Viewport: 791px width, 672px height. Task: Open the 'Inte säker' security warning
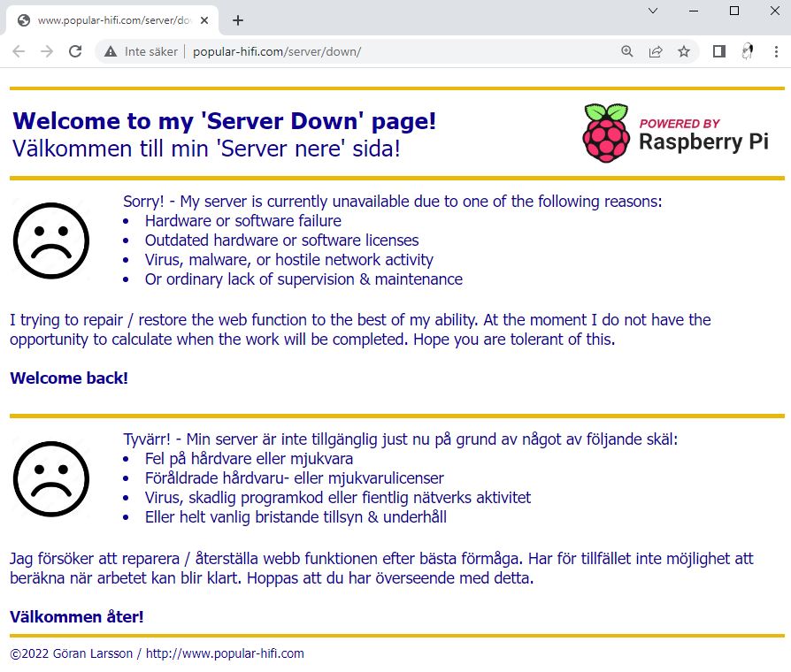pyautogui.click(x=141, y=51)
